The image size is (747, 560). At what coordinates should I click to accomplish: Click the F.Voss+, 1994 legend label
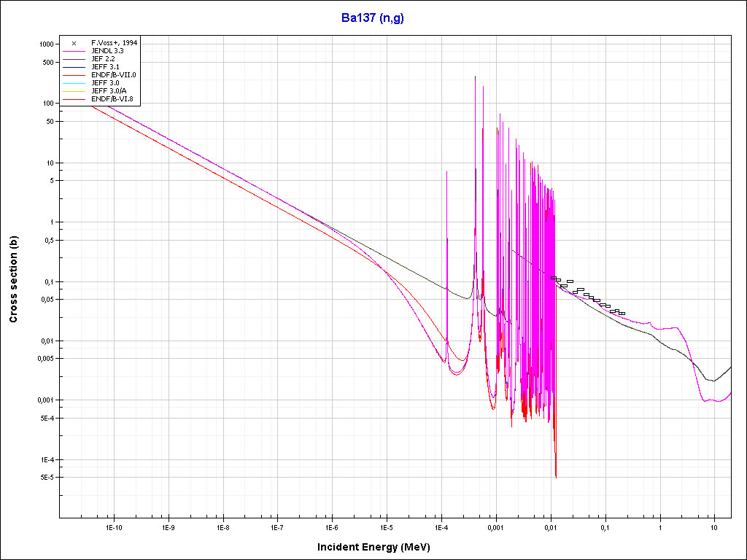tap(115, 43)
